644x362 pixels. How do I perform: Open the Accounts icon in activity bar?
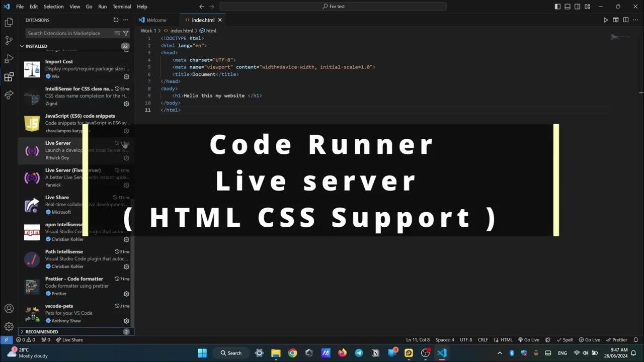point(9,309)
